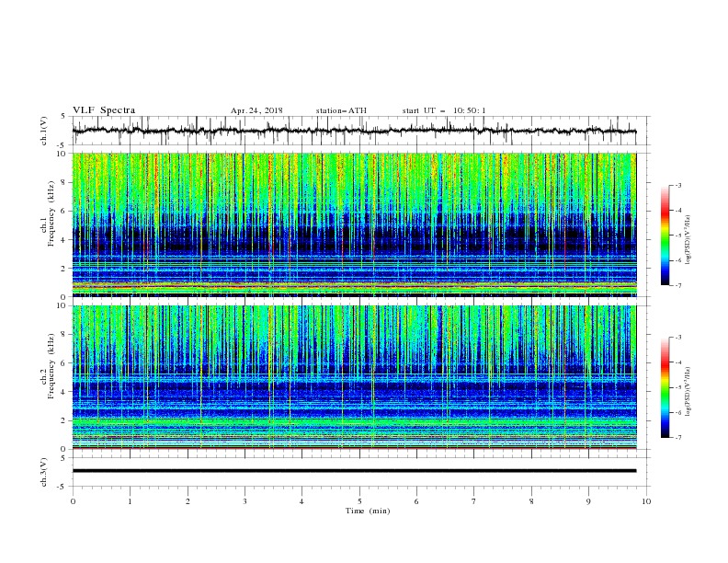Click the time axis tick label "5"
728x563 pixels.
(x=359, y=501)
